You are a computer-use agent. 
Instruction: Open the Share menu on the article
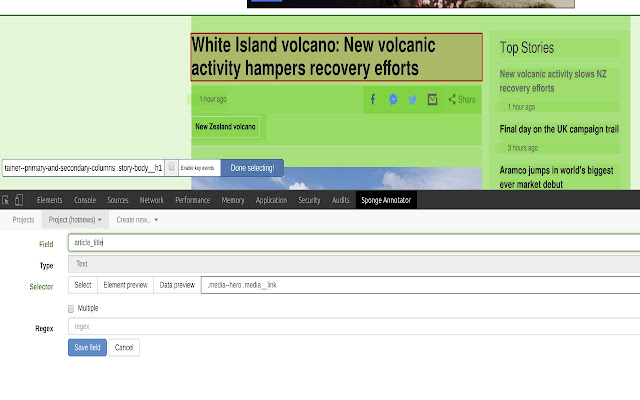click(462, 99)
